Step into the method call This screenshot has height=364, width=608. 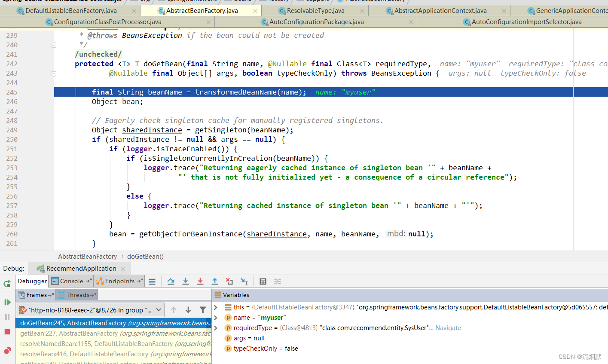[186, 281]
